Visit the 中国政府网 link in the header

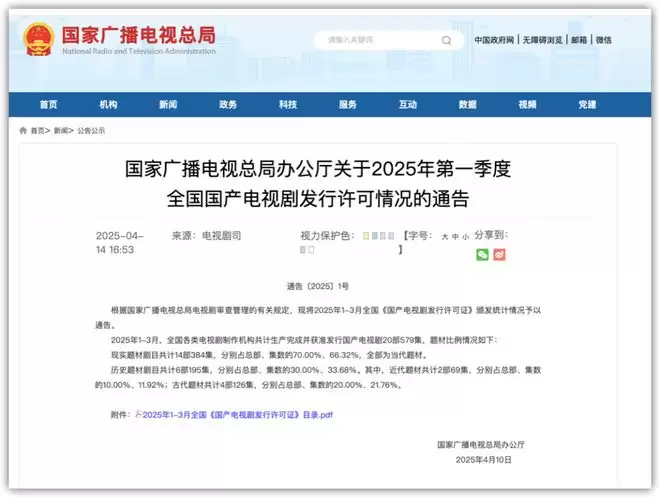point(494,40)
